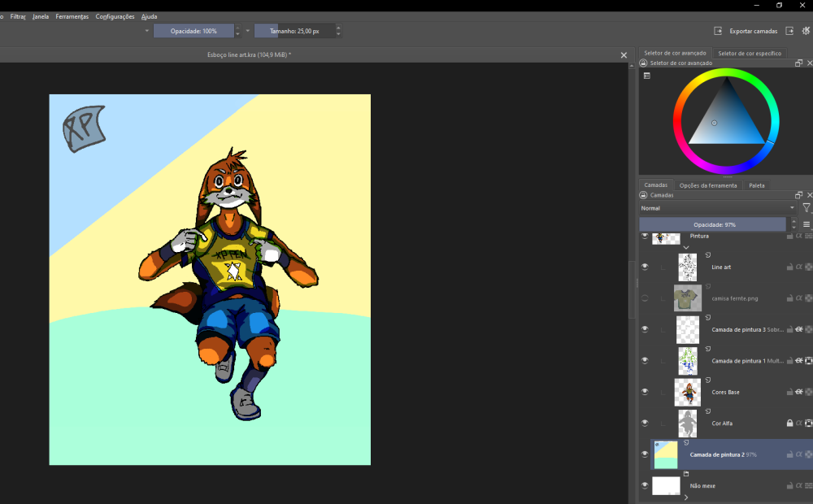Toggle alpha lock on Cor Alfa layer

pyautogui.click(x=808, y=423)
